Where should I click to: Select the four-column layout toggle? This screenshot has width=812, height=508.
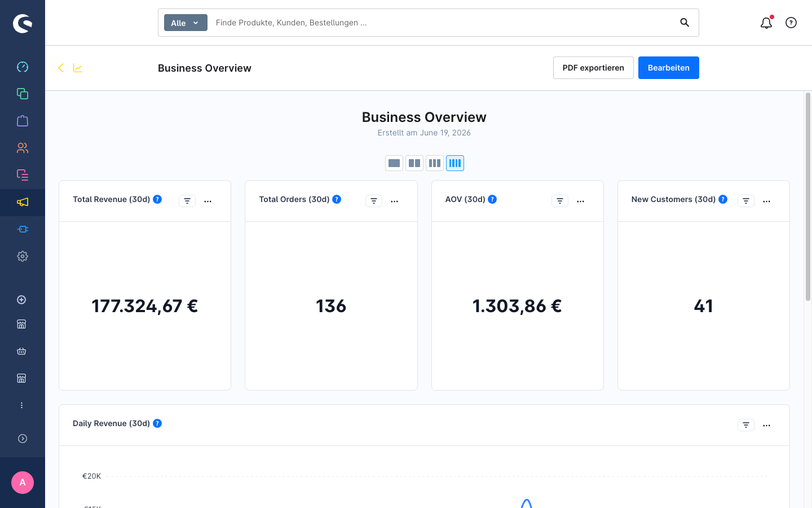pos(455,163)
